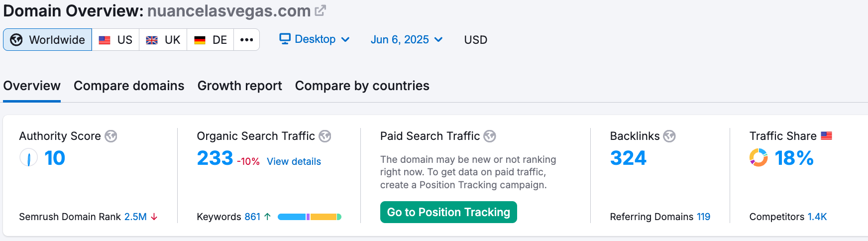This screenshot has width=868, height=241.
Task: Switch database to UK
Action: [163, 40]
